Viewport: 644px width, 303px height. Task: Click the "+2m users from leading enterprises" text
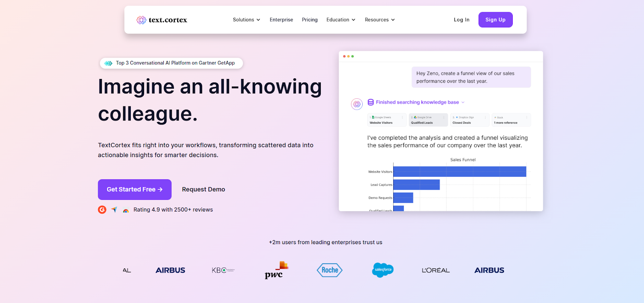click(x=326, y=242)
